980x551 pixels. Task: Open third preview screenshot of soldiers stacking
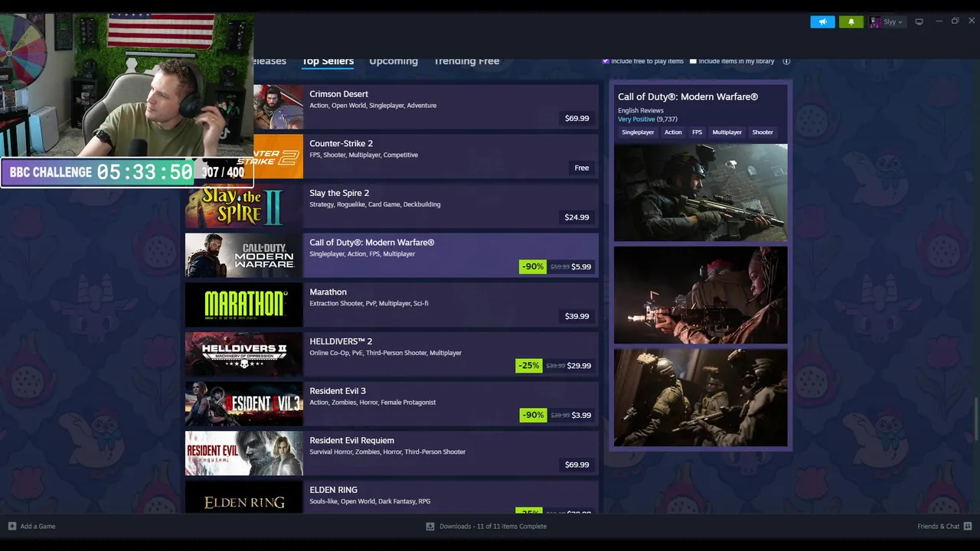coord(701,398)
